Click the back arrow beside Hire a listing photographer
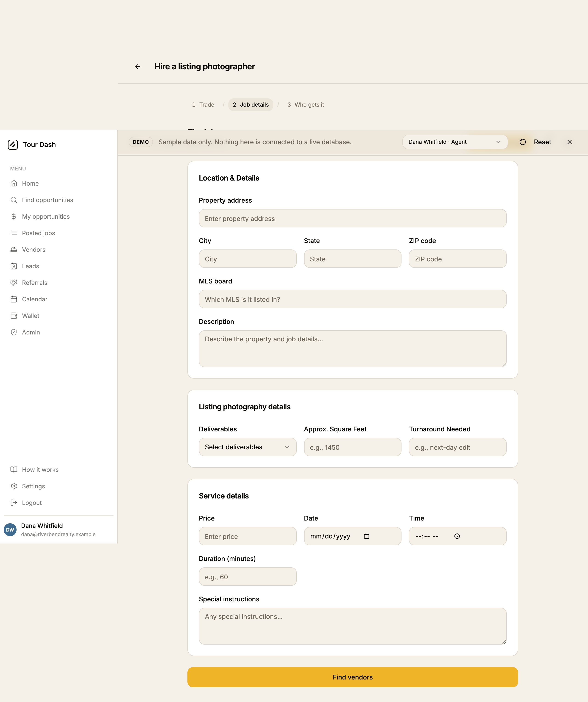This screenshot has height=702, width=588. tap(138, 67)
